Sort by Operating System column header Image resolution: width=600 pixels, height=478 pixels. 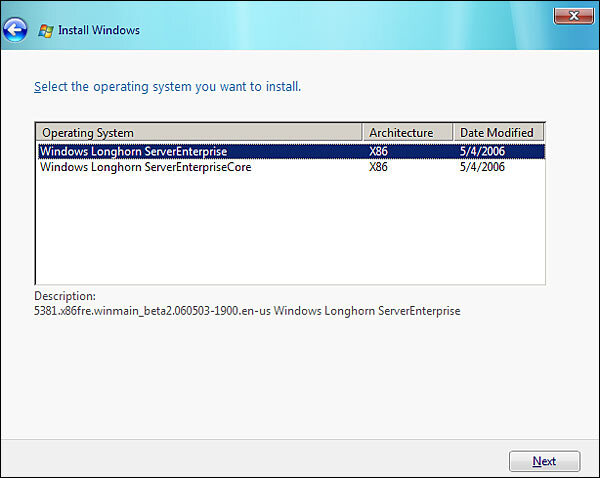tap(199, 133)
